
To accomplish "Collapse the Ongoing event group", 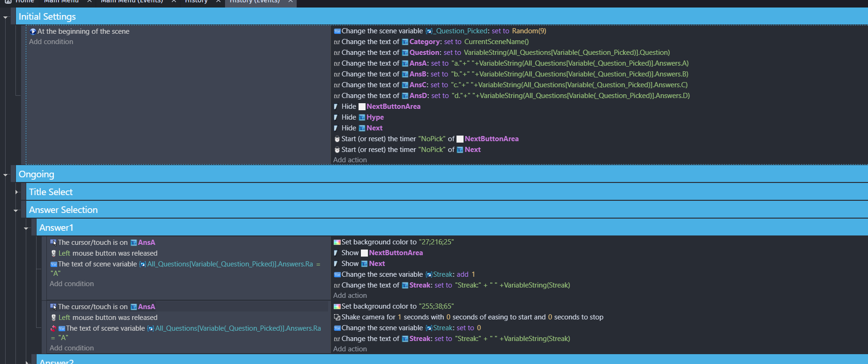I will coord(6,175).
